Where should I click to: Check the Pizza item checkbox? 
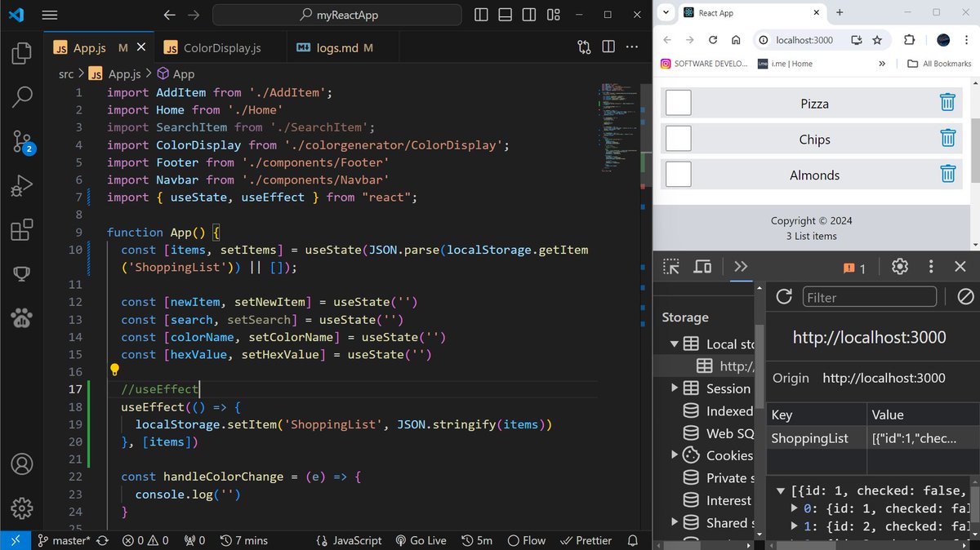(x=679, y=103)
